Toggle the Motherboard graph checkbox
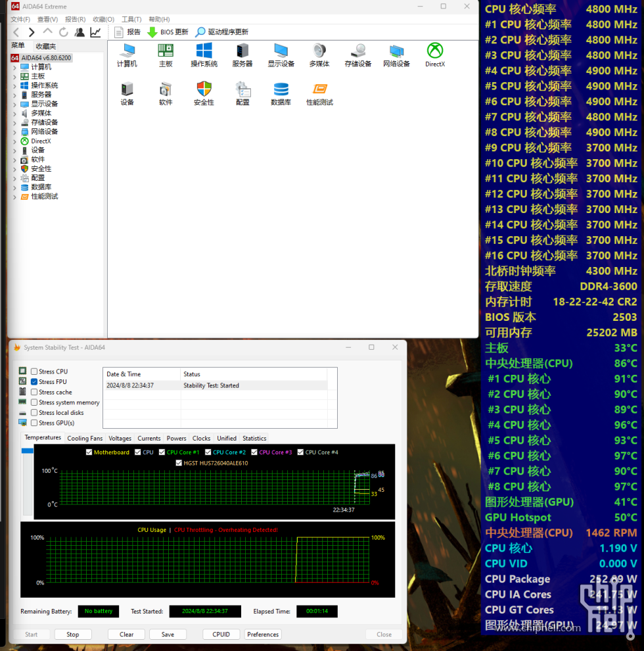The width and height of the screenshot is (644, 651). point(89,452)
